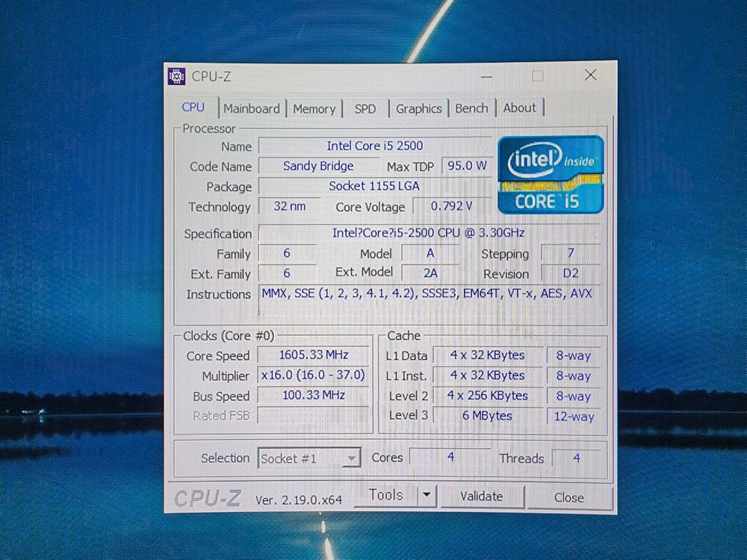Close the CPU-Z window with X

tap(591, 75)
